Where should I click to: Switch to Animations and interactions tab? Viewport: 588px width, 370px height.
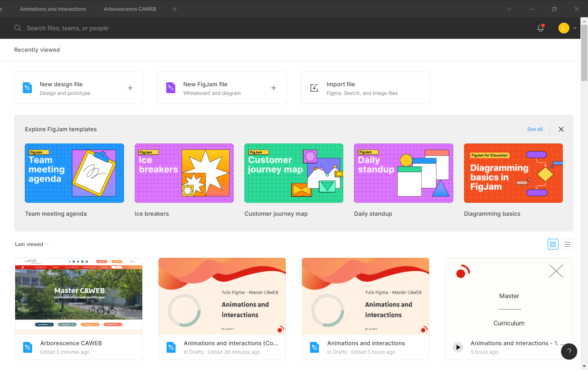[x=53, y=9]
